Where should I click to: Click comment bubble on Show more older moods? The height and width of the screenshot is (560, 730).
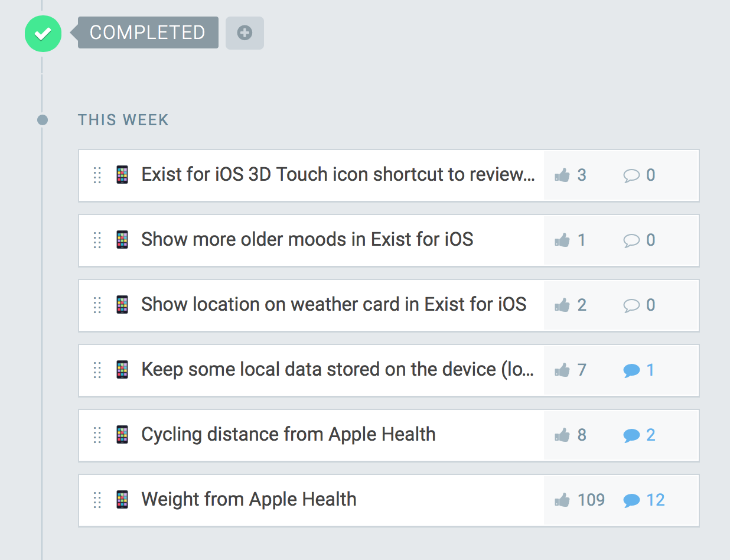(x=632, y=240)
